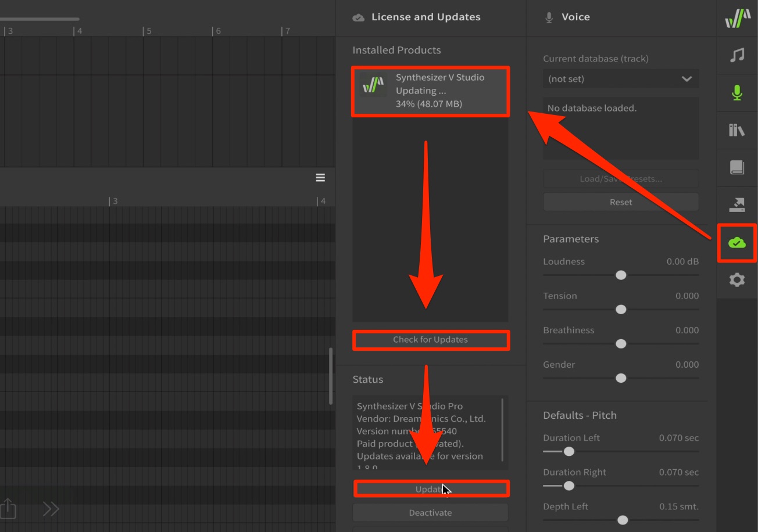Click the Check for Updates button
This screenshot has width=758, height=532.
pyautogui.click(x=430, y=339)
